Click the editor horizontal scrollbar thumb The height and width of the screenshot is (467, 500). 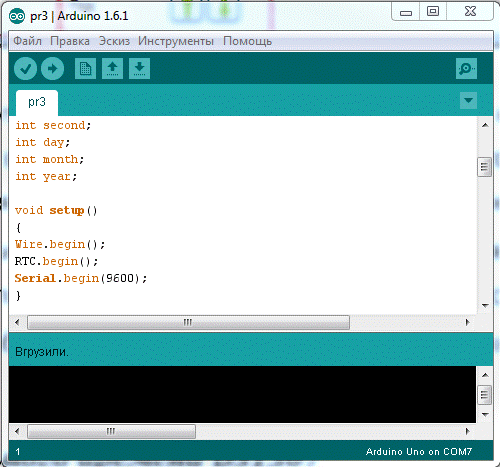188,322
